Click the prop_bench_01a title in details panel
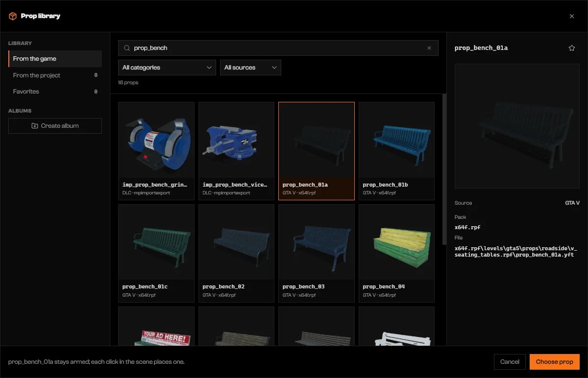 (481, 48)
